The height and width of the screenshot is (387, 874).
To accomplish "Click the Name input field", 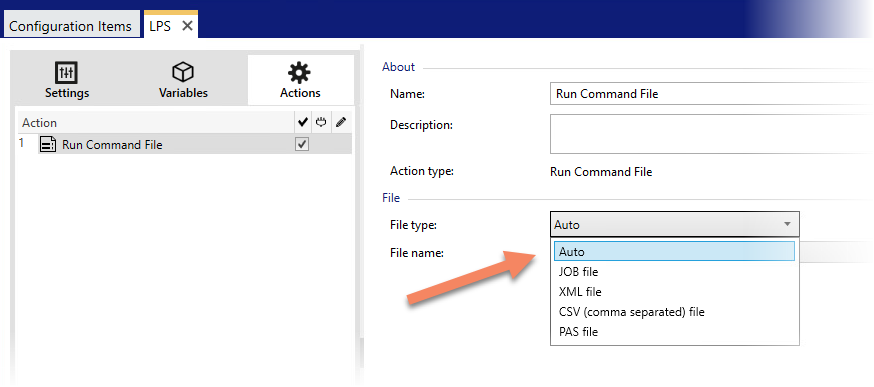I will pos(711,94).
